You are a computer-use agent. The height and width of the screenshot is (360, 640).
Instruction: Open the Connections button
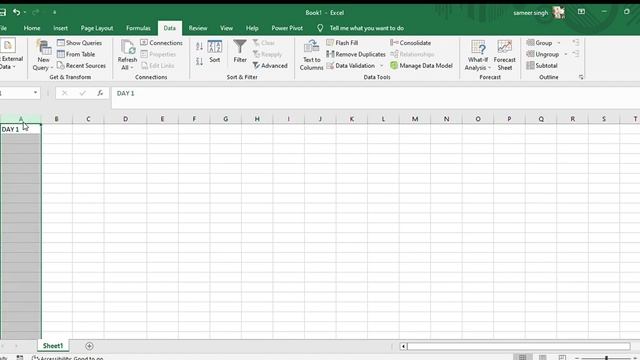click(x=162, y=42)
